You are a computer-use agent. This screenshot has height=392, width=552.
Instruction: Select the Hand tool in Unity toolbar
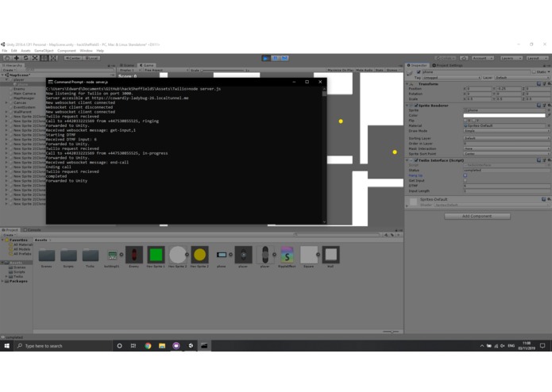click(x=7, y=58)
